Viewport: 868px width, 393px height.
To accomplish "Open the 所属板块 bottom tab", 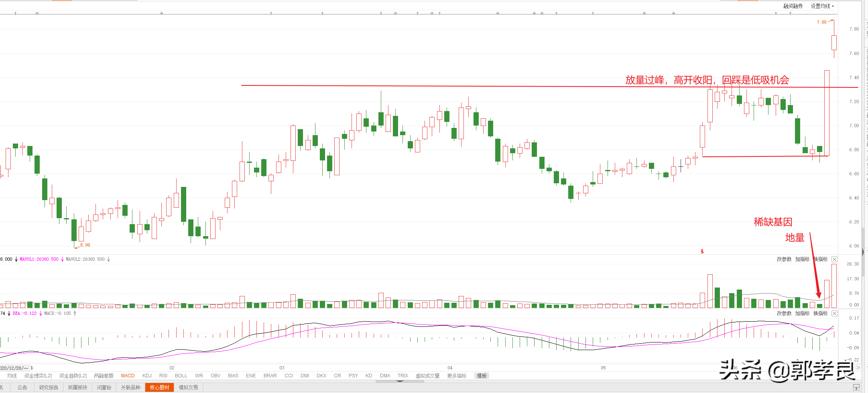I will [77, 387].
